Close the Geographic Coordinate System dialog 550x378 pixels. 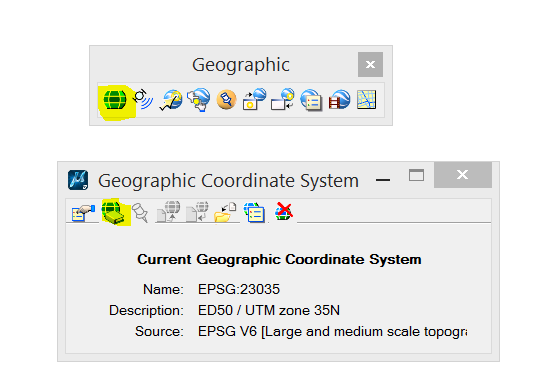pyautogui.click(x=463, y=175)
